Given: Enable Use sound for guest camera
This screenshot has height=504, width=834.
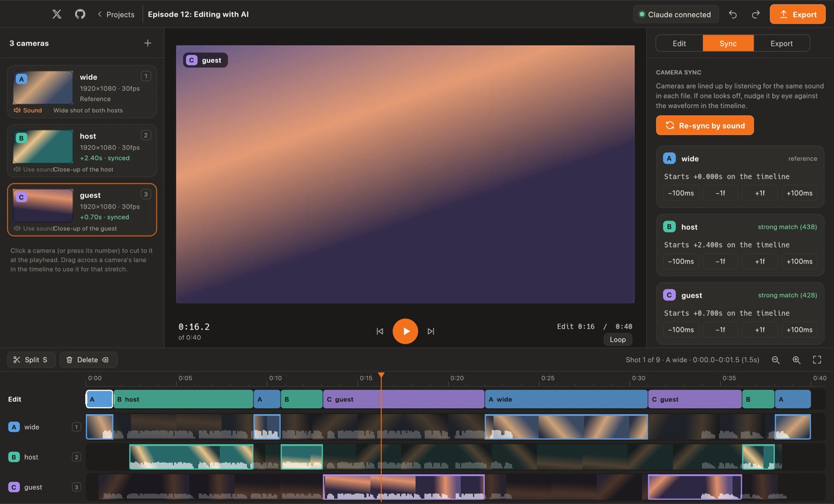Looking at the screenshot, I should [33, 228].
